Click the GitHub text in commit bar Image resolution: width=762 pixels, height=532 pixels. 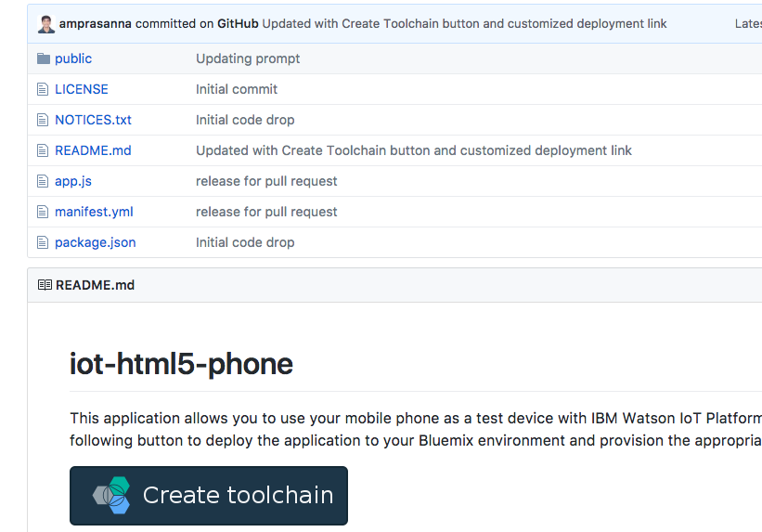238,24
